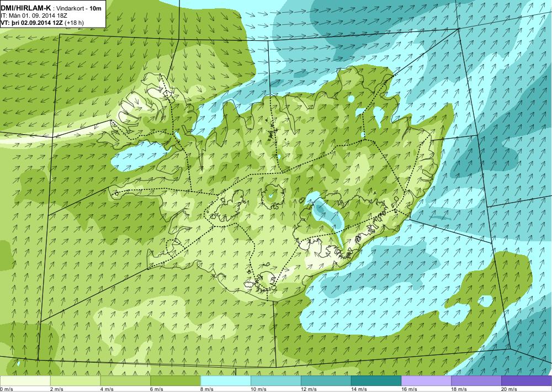The width and height of the screenshot is (552, 392).
Task: Select the 20 m/s deep purple legend swatch
Action: pyautogui.click(x=527, y=381)
